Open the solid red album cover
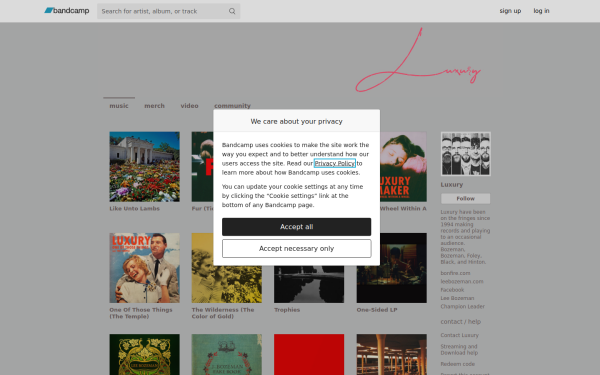The image size is (600, 375). click(309, 354)
